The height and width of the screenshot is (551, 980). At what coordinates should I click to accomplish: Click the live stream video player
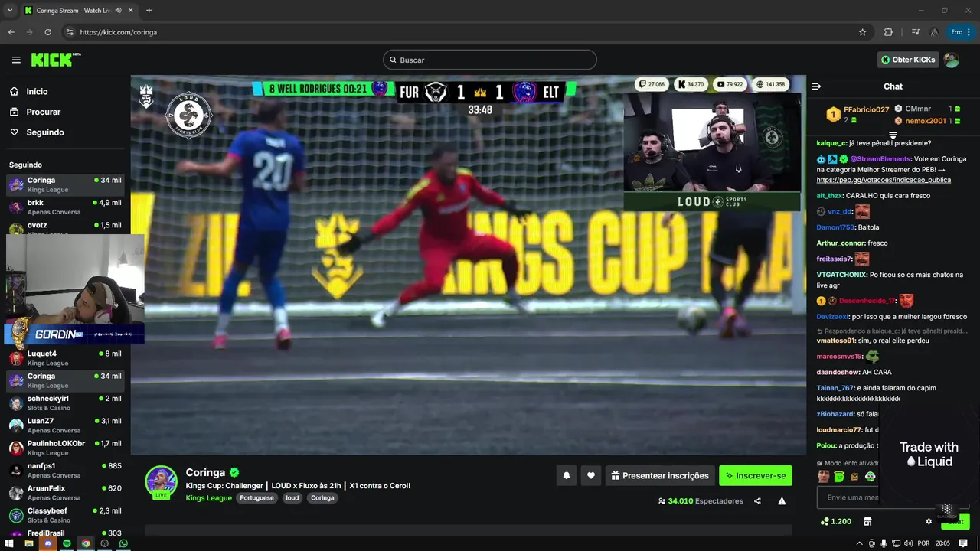(x=468, y=265)
